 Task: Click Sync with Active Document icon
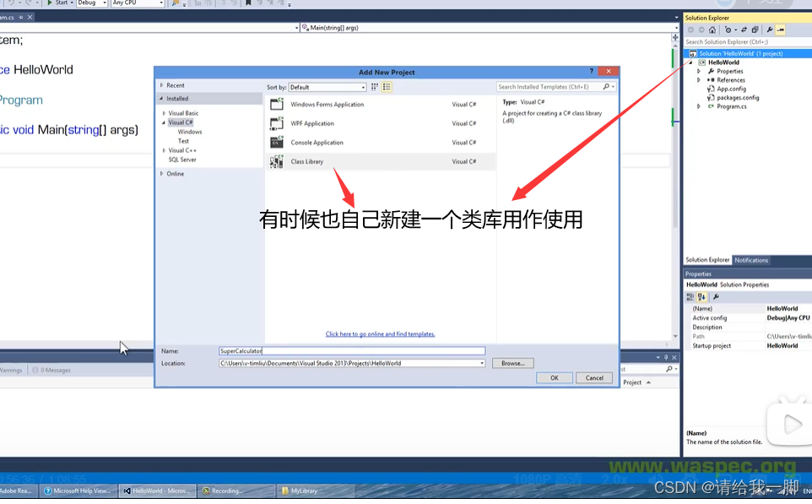tap(744, 30)
